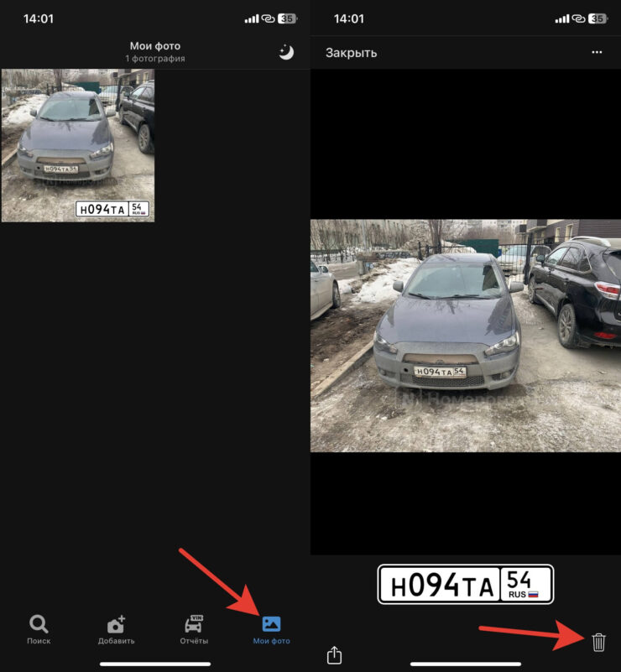Tap the Мои фото header title
Viewport: 621px width, 672px height.
[x=154, y=46]
